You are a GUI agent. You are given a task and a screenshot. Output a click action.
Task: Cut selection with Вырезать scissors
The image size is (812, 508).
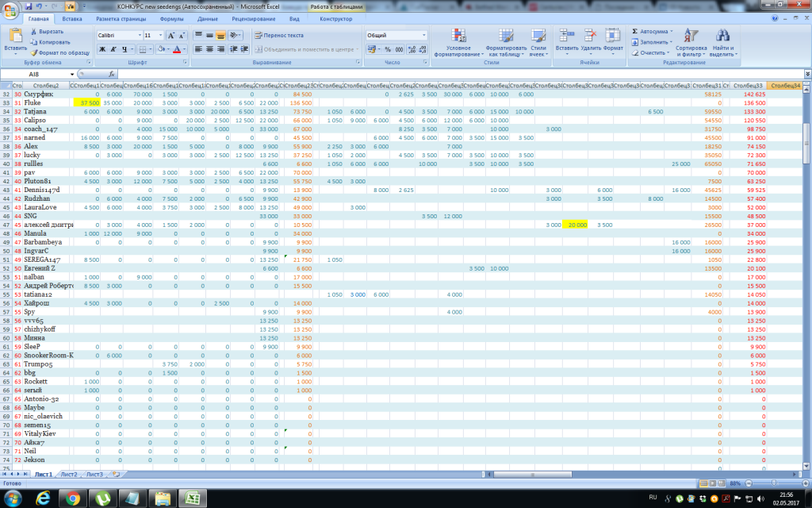(x=47, y=32)
